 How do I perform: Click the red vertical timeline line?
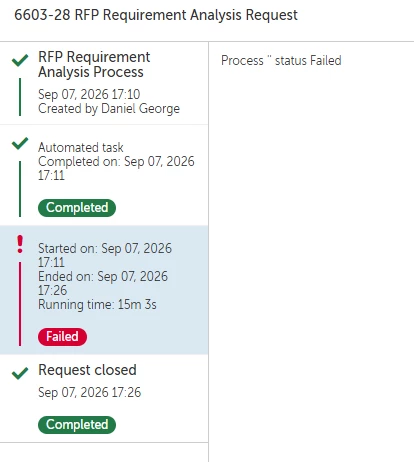[x=20, y=304]
